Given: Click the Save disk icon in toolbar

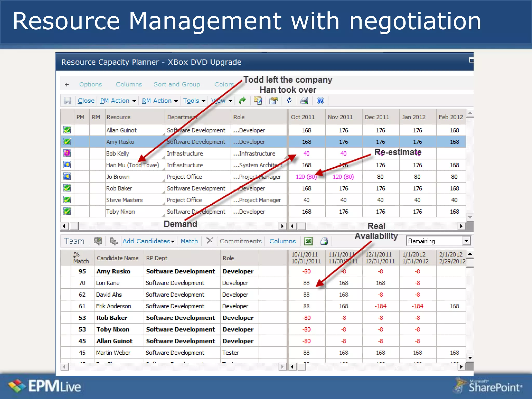Looking at the screenshot, I should tap(68, 101).
